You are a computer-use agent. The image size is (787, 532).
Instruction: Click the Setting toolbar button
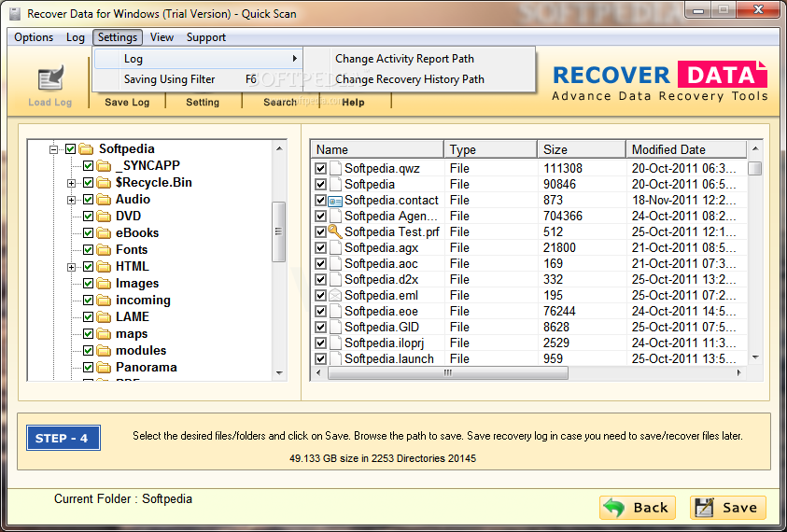point(203,102)
